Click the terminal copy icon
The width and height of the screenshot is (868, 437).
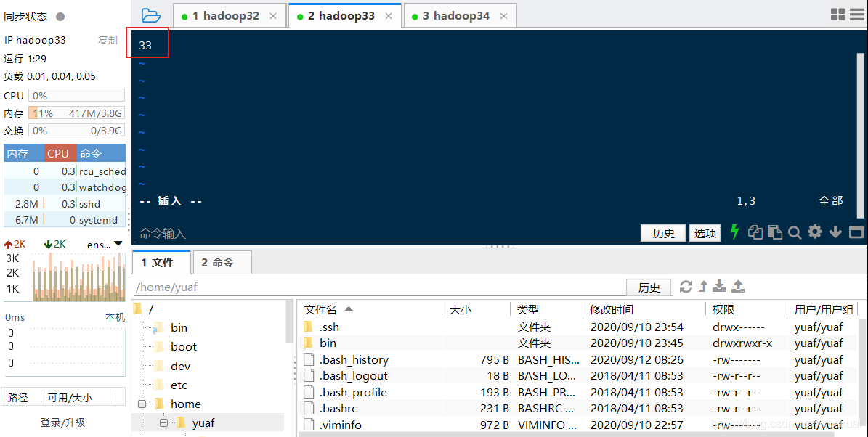[x=755, y=232]
